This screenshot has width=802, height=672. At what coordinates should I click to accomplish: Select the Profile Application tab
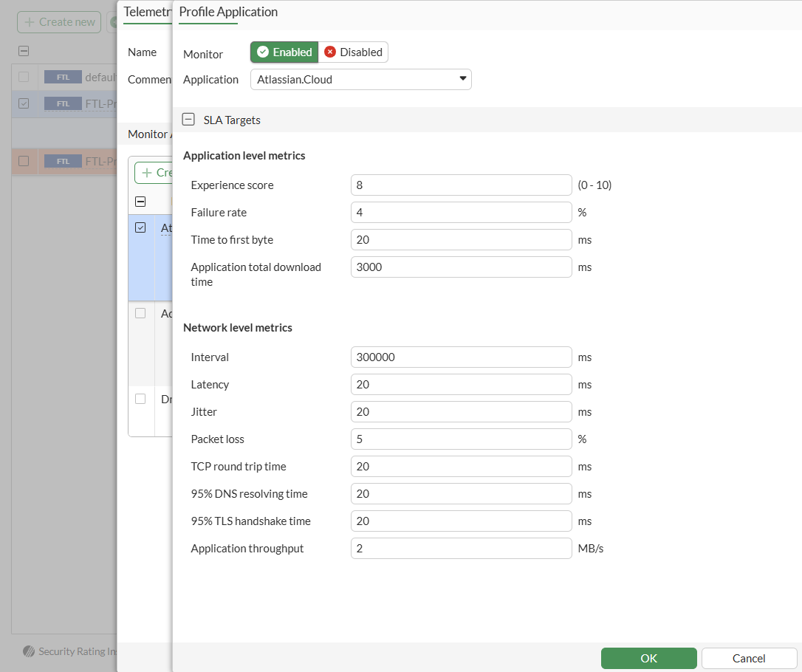click(x=227, y=13)
